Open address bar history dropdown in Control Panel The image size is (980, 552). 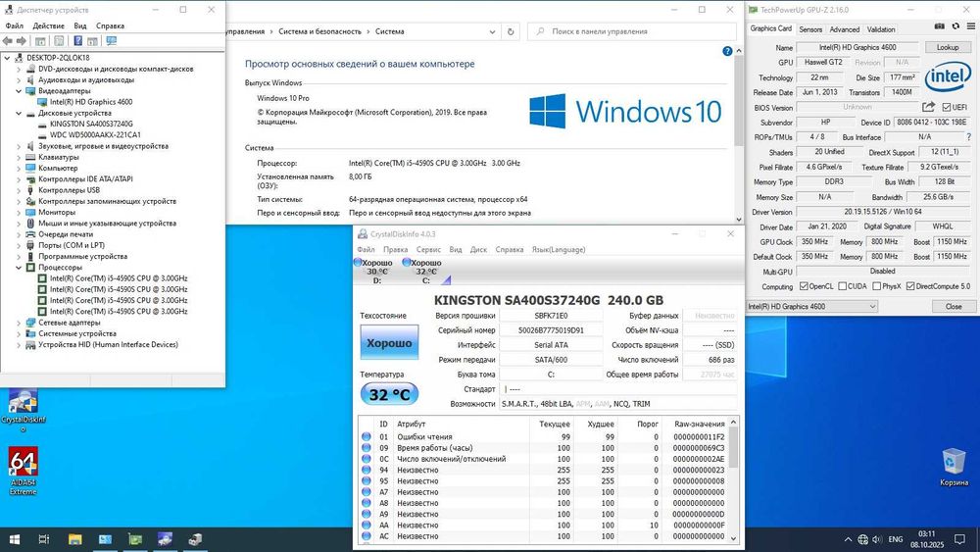pos(493,31)
